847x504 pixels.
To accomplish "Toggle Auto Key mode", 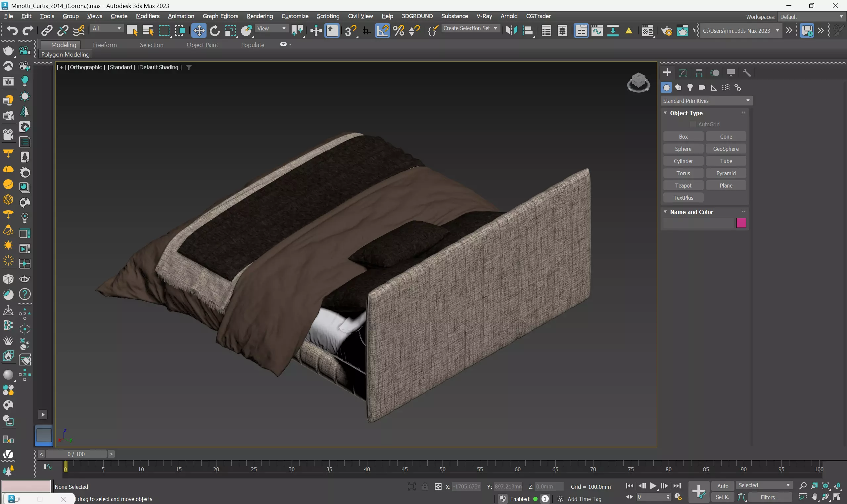I will tap(723, 486).
